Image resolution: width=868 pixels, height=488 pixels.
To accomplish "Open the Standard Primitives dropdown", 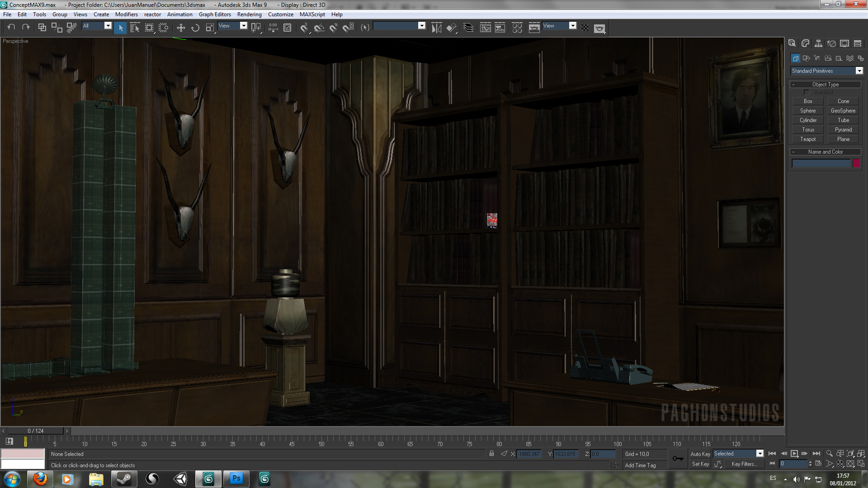I will [x=859, y=71].
